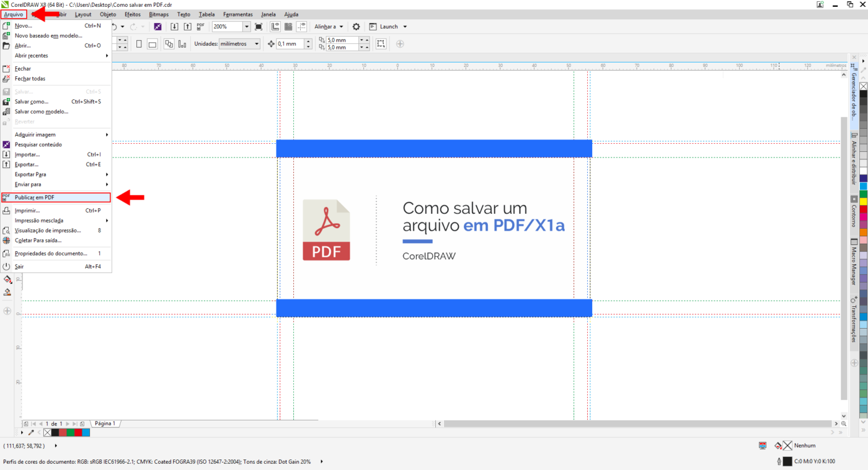
Task: Expand the Adquirir imagem submenu
Action: [x=56, y=135]
